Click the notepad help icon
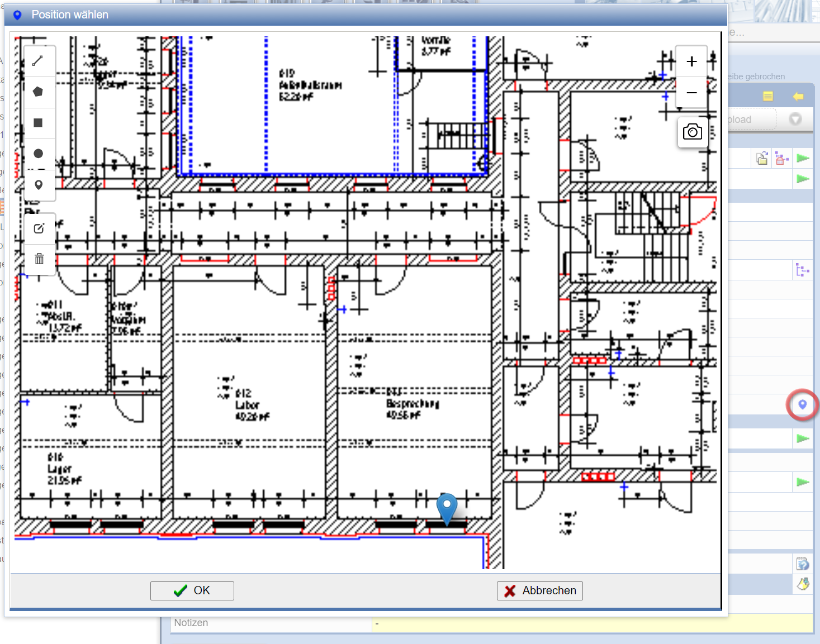 (802, 564)
